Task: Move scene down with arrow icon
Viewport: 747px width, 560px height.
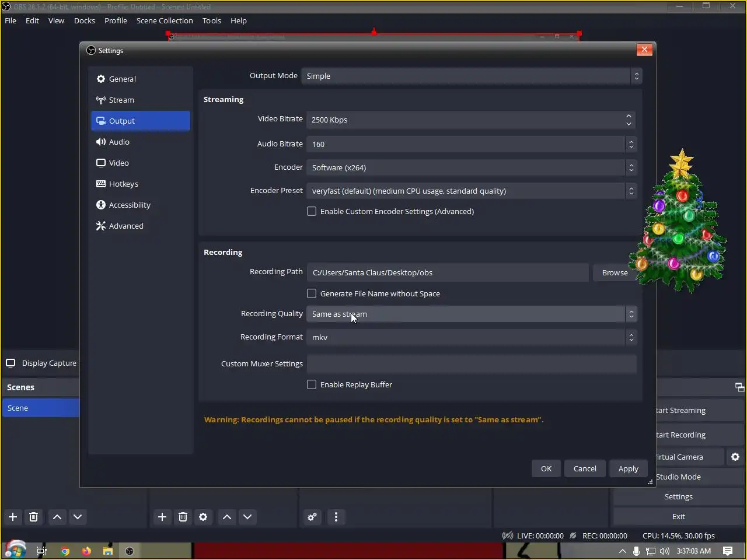Action: coord(78,517)
